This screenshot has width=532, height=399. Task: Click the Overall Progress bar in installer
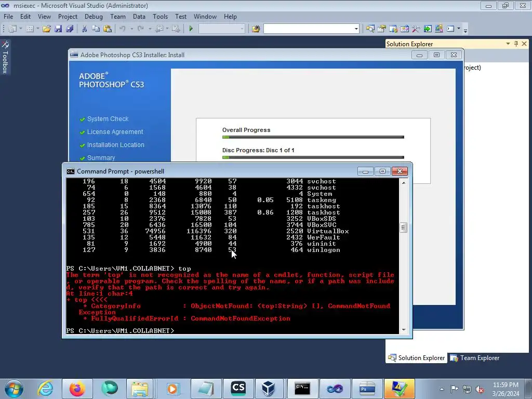[x=313, y=137]
